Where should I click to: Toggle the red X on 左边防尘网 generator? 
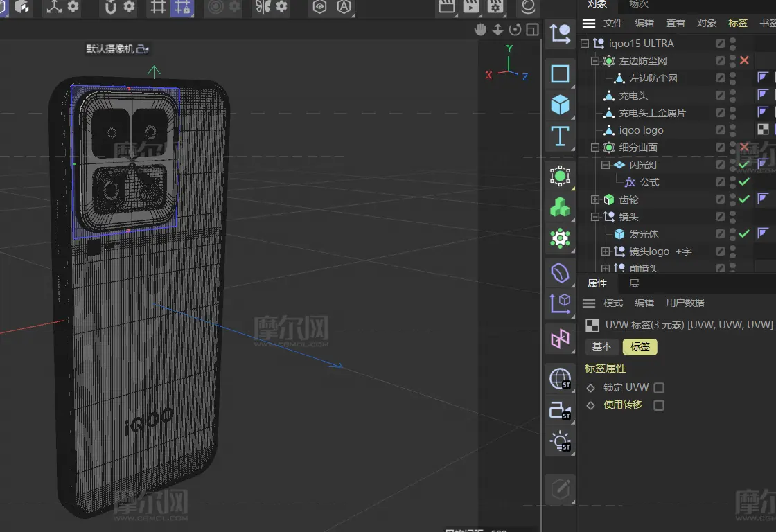pyautogui.click(x=744, y=61)
